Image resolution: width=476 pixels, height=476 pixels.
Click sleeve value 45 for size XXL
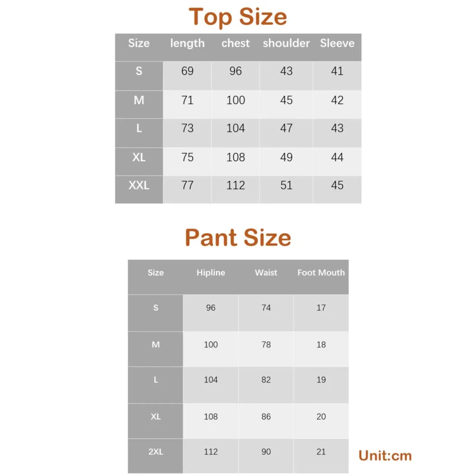337,186
